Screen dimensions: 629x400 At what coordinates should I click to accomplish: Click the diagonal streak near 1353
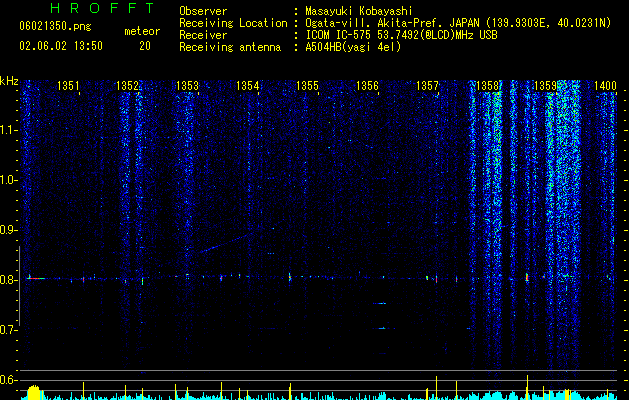click(x=227, y=243)
